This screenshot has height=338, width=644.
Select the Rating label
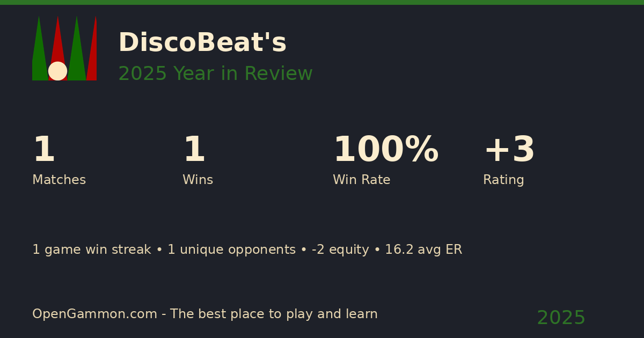(503, 180)
